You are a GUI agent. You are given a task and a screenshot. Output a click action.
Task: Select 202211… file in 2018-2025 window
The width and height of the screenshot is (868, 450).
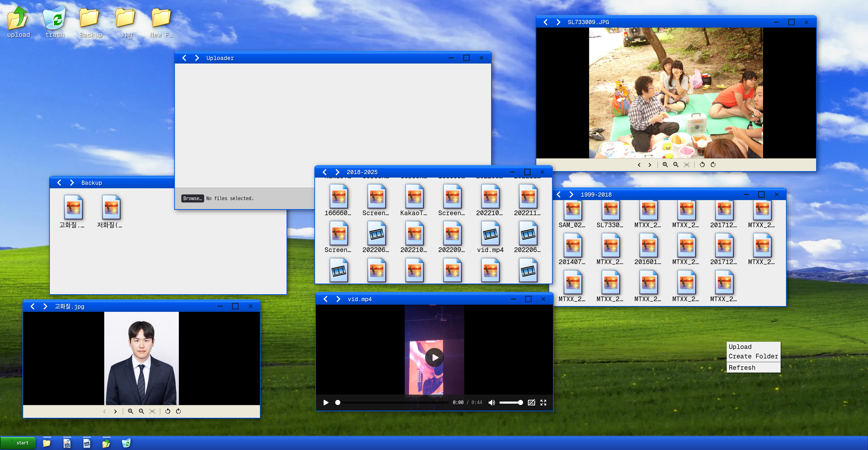[x=528, y=200]
